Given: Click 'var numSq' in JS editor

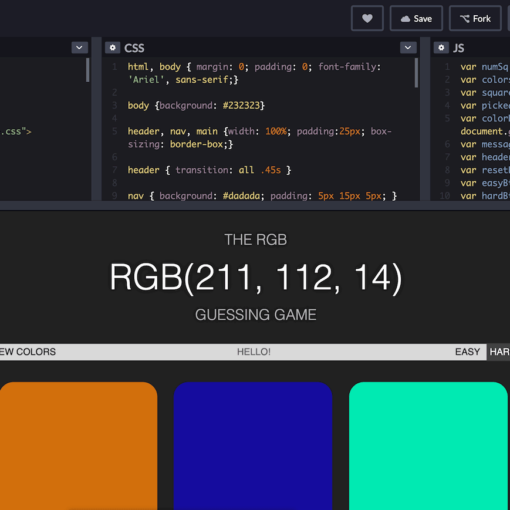Looking at the screenshot, I should click(485, 67).
